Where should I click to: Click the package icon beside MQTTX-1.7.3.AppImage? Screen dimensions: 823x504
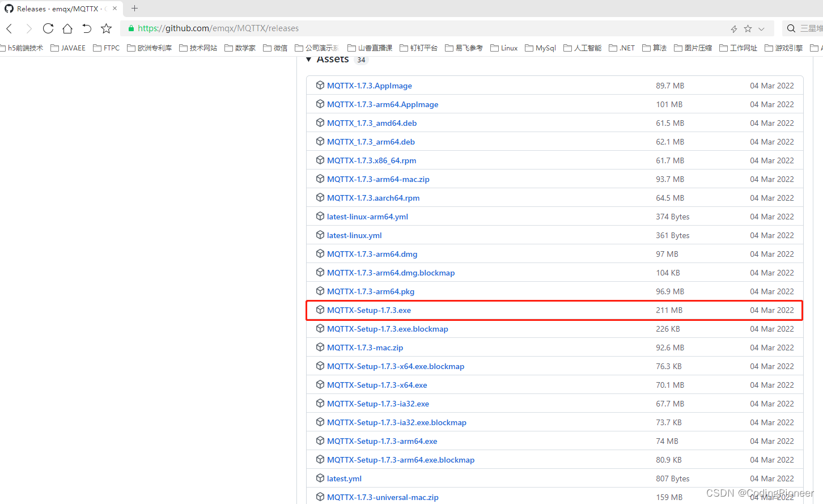[x=320, y=85]
